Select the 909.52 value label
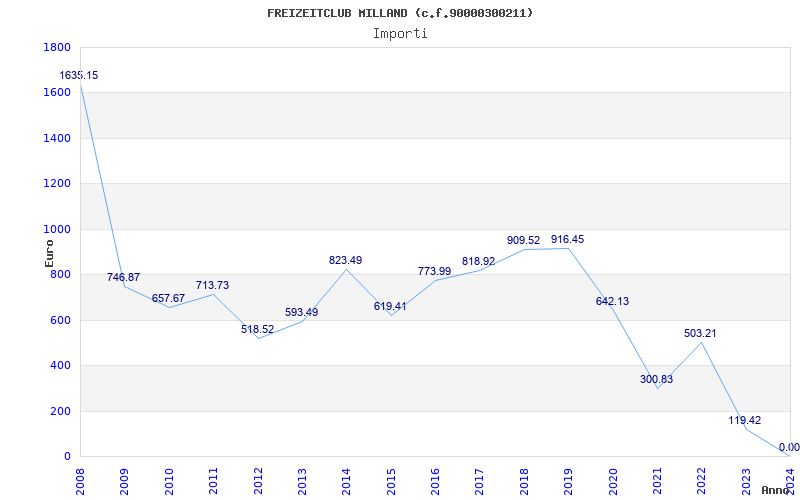800x500 pixels. tap(523, 240)
